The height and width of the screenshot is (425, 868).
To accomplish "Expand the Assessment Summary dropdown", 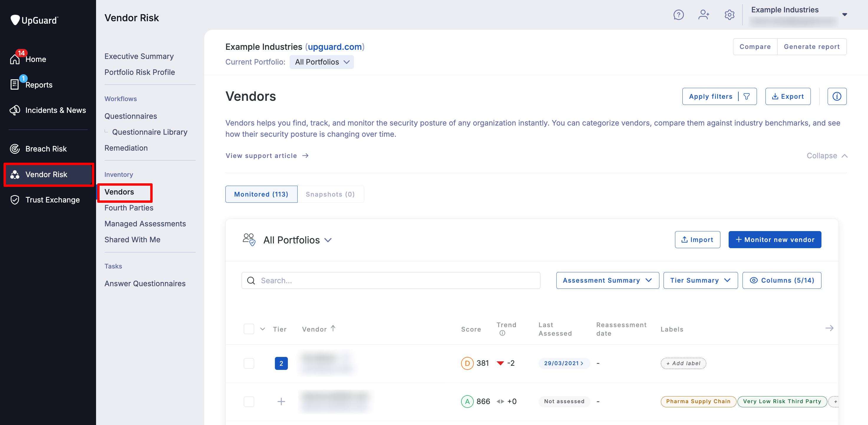I will [x=607, y=280].
